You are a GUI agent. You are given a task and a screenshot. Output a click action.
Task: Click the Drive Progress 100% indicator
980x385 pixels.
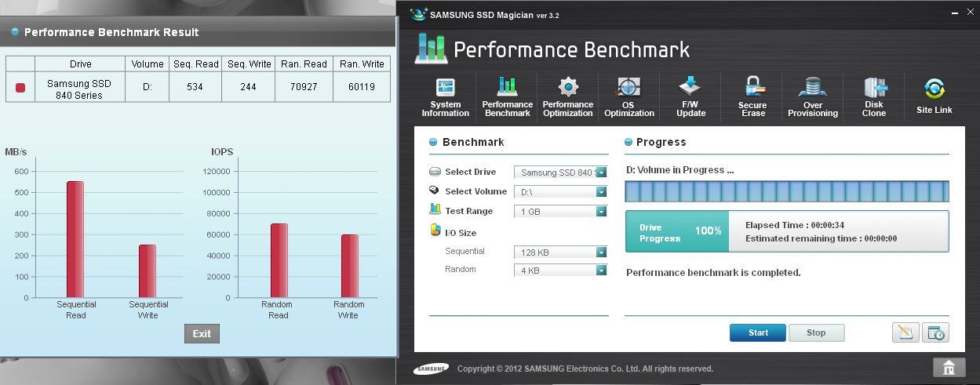[x=677, y=231]
